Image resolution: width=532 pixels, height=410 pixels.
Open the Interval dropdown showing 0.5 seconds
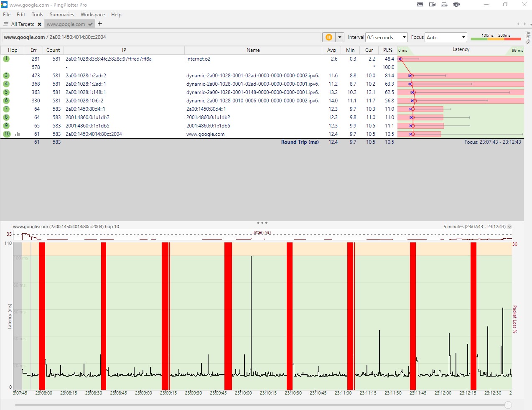tap(386, 37)
